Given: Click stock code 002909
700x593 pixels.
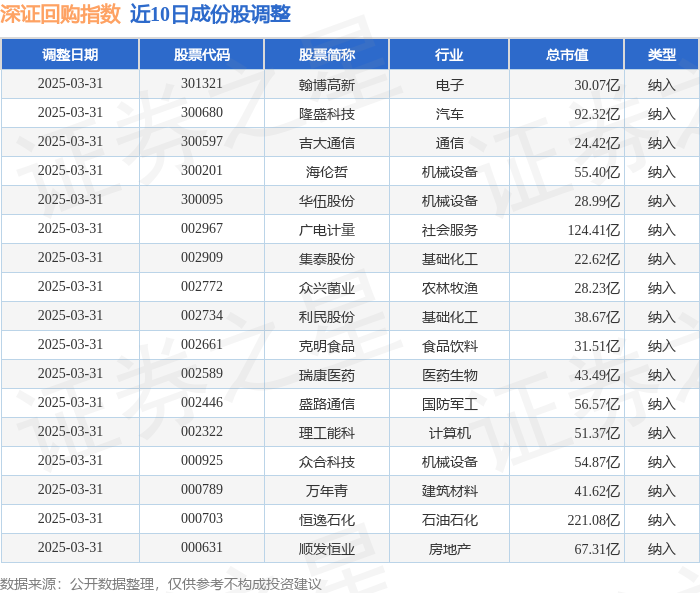Looking at the screenshot, I should 202,258.
